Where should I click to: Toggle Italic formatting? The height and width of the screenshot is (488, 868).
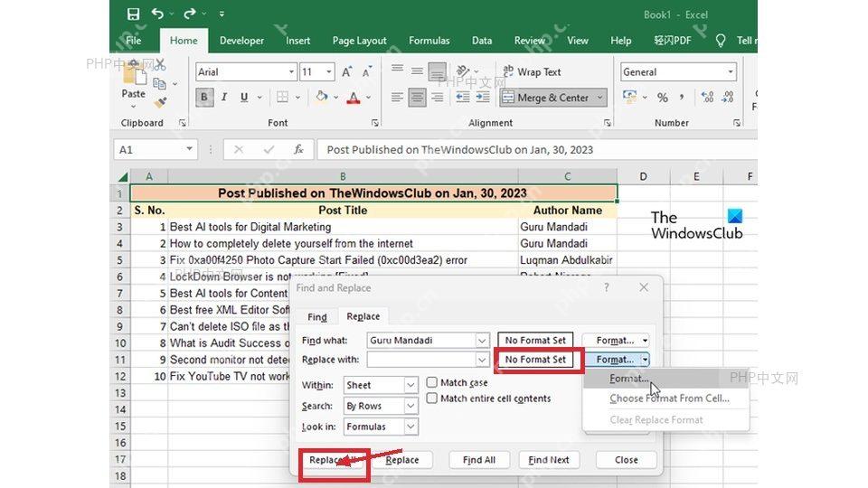click(224, 98)
